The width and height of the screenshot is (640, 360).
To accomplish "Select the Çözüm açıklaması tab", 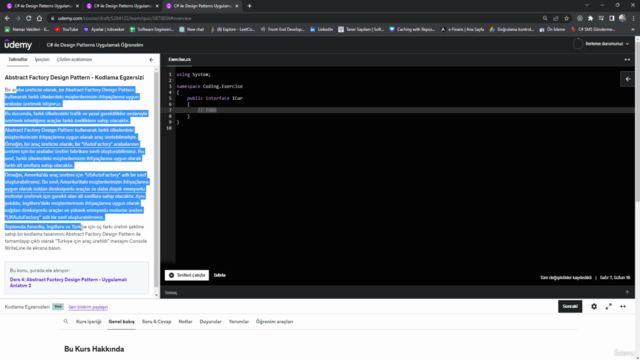I will 74,60.
